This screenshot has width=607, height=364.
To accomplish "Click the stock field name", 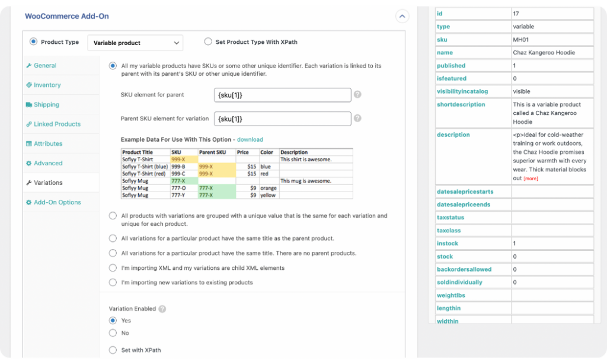I will point(445,256).
